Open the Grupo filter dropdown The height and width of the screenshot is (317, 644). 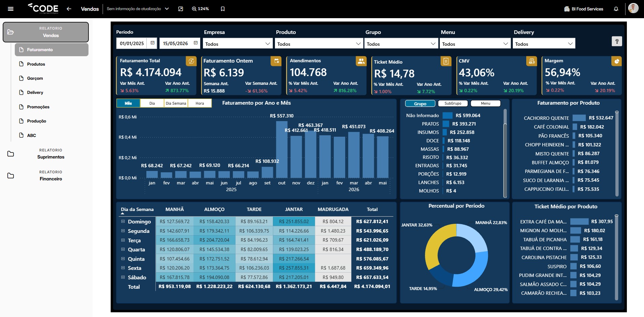click(x=401, y=44)
